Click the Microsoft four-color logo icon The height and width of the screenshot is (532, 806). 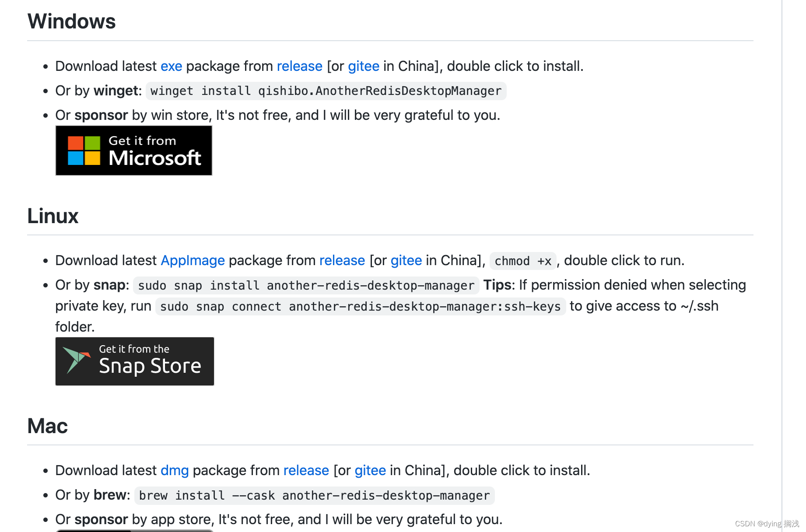tap(84, 150)
